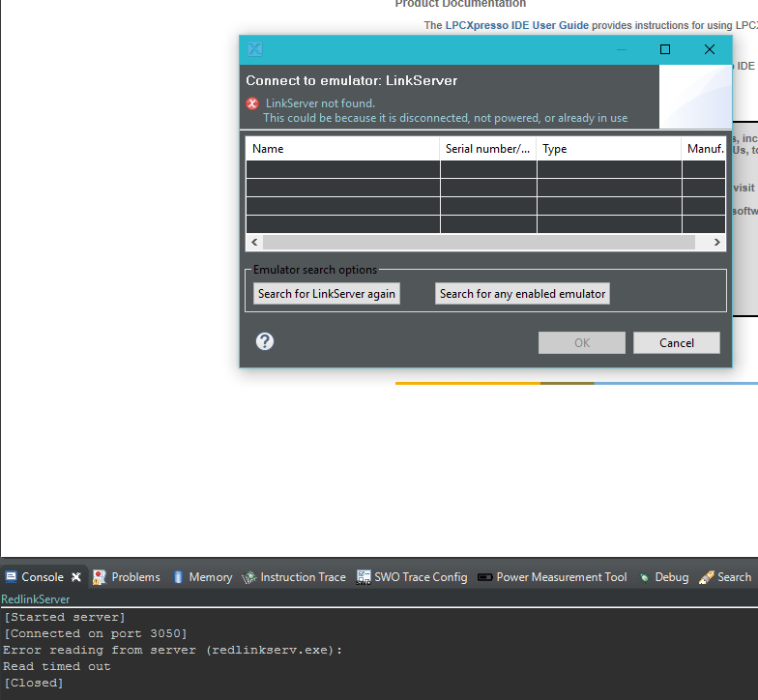Click the emulator table horizontal scrollbar thumb

pyautogui.click(x=479, y=242)
